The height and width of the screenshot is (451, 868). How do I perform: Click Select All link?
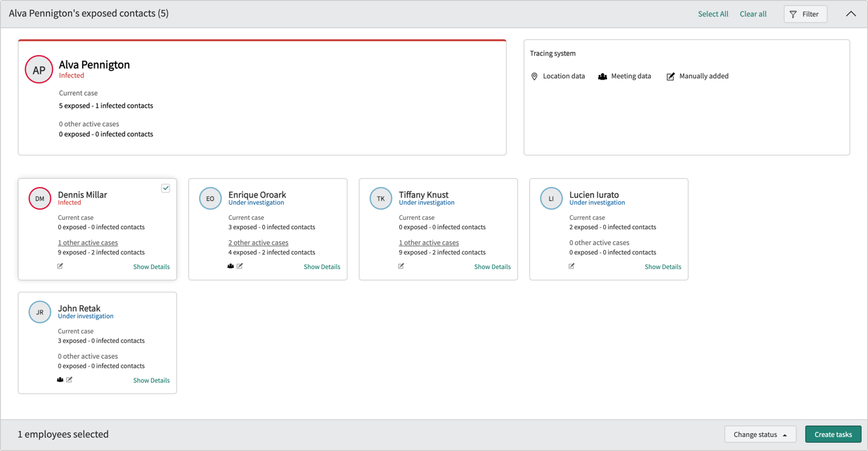tap(713, 14)
